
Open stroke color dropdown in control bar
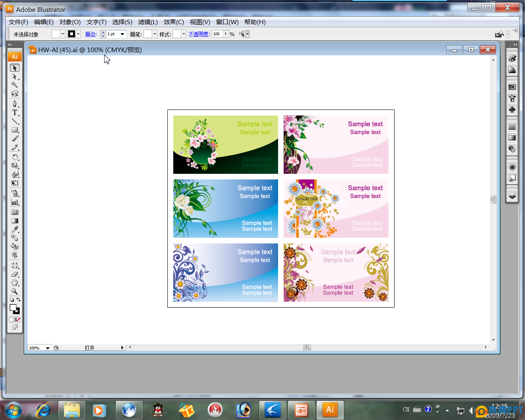(78, 34)
